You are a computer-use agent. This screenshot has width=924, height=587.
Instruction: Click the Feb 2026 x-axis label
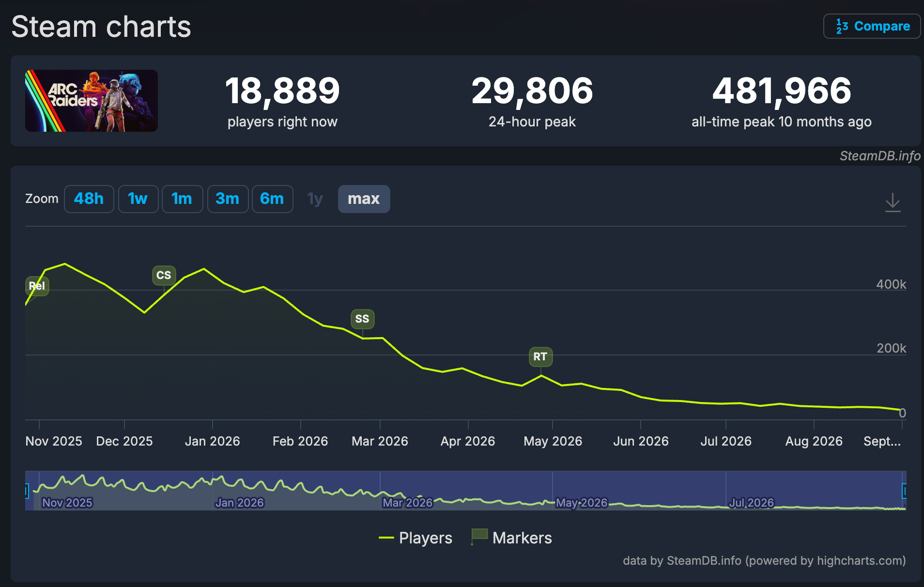[x=300, y=441]
